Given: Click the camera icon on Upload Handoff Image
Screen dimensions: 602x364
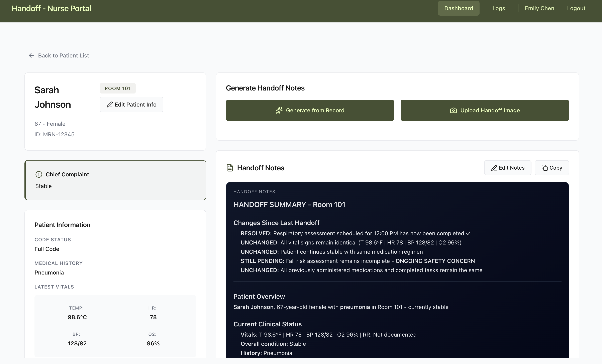Looking at the screenshot, I should click(453, 110).
